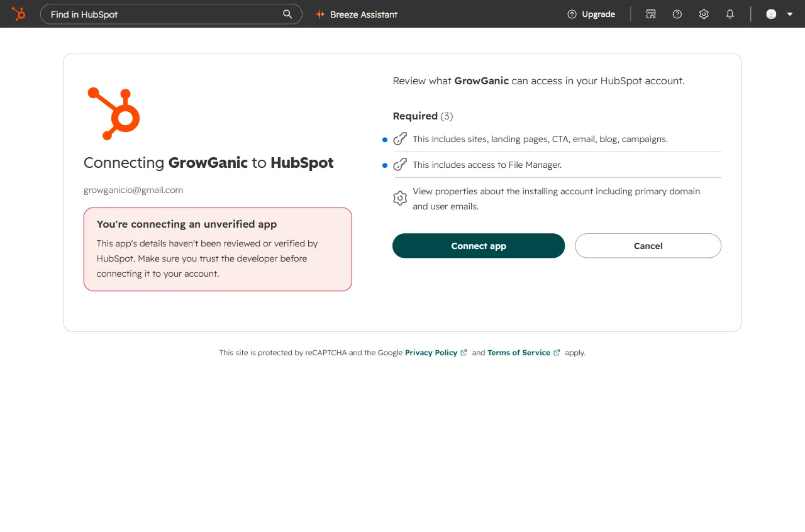Focus the Find in HubSpot search field
This screenshot has height=532, width=805.
pyautogui.click(x=171, y=14)
